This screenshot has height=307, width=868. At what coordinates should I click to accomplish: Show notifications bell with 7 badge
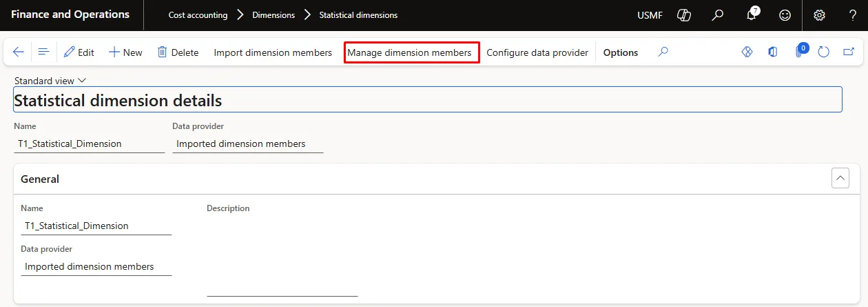click(752, 14)
